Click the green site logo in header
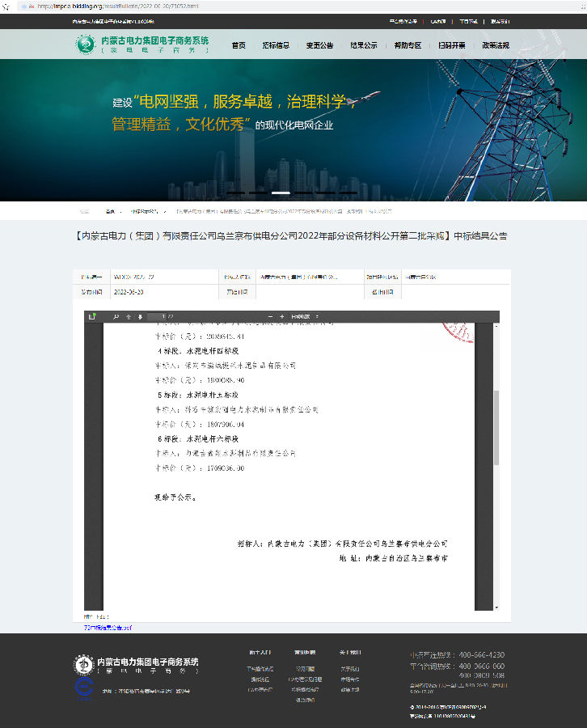The image size is (587, 728). point(85,45)
